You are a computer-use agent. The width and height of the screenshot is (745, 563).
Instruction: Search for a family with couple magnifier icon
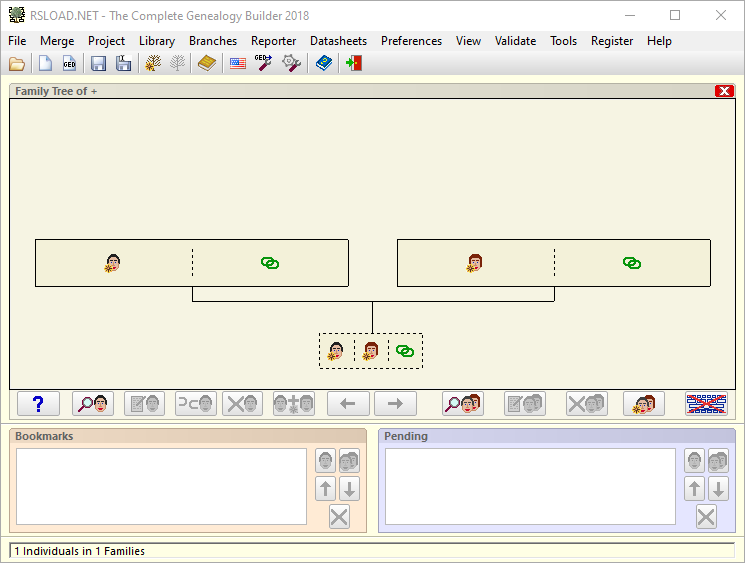[463, 404]
